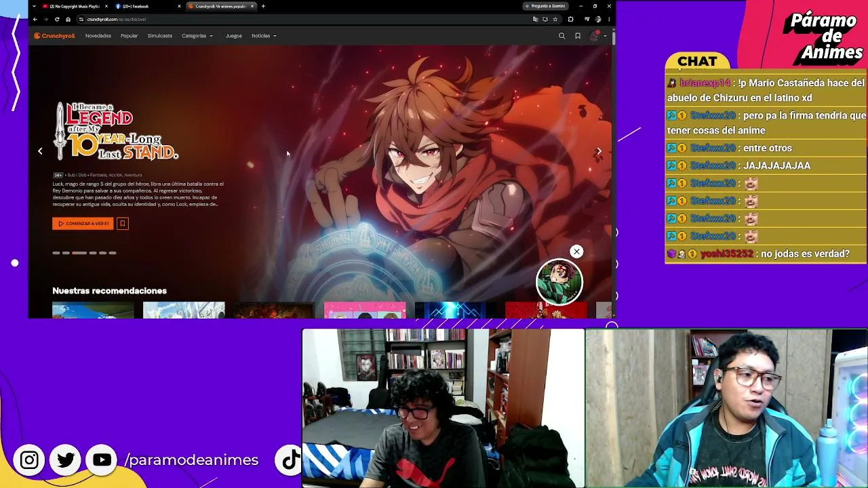This screenshot has width=868, height=488.
Task: Close the floating Tanjiro bubble with X
Action: click(576, 251)
